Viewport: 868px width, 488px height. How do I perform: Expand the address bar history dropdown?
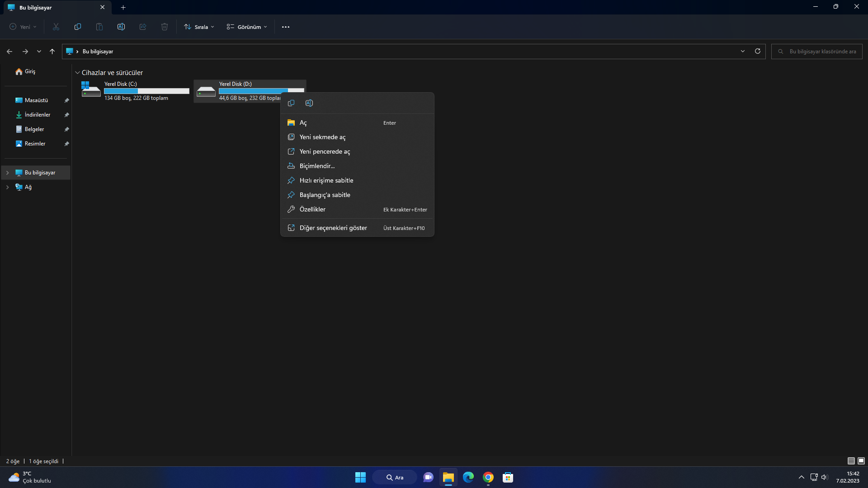(743, 51)
